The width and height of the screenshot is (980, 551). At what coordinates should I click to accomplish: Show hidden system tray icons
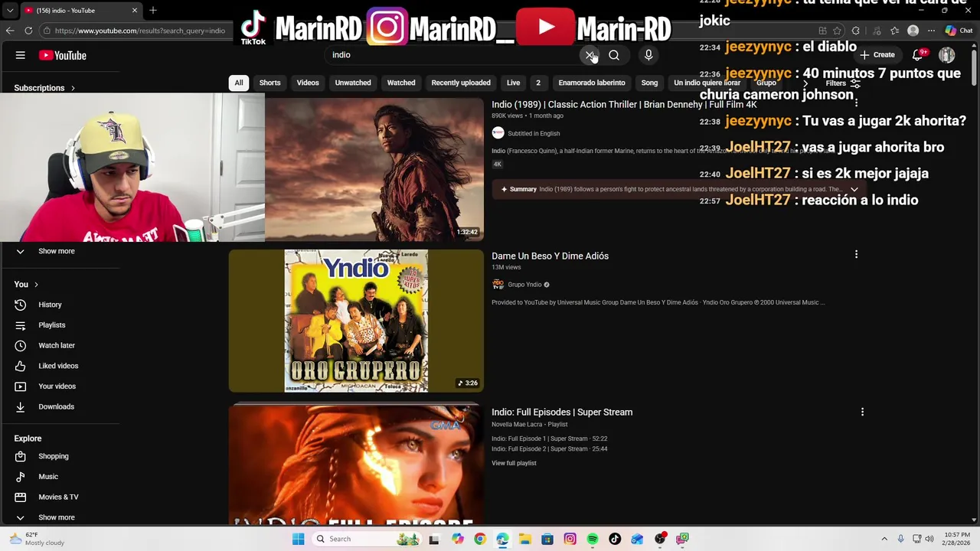coord(884,539)
